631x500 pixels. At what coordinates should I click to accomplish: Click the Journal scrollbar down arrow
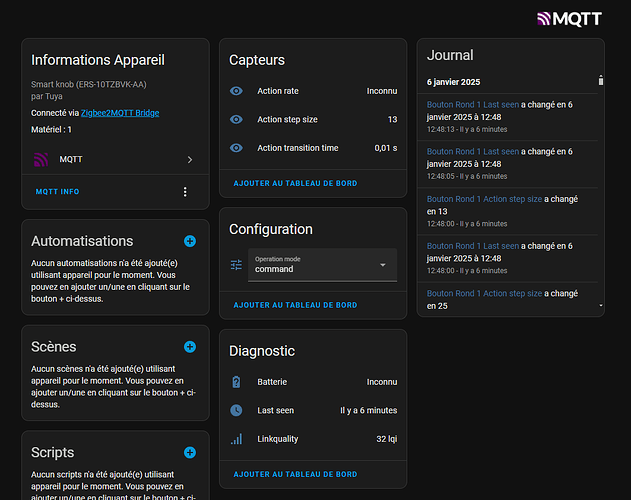click(x=601, y=305)
